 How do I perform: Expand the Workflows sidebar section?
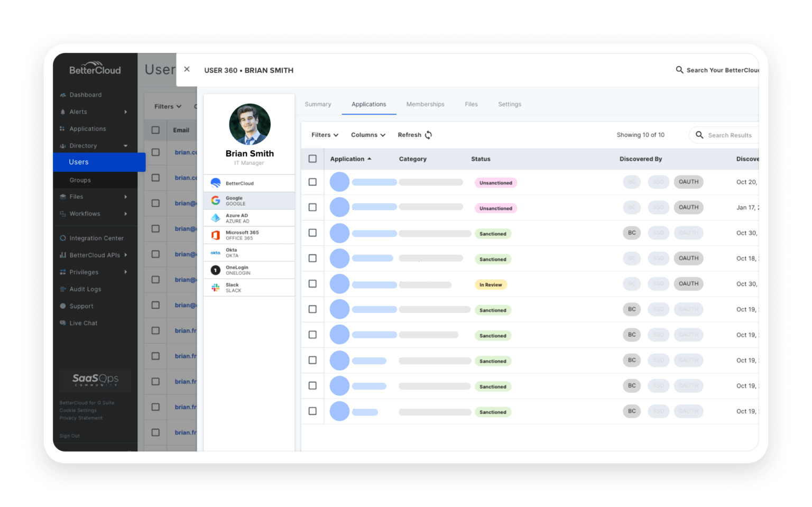point(85,214)
